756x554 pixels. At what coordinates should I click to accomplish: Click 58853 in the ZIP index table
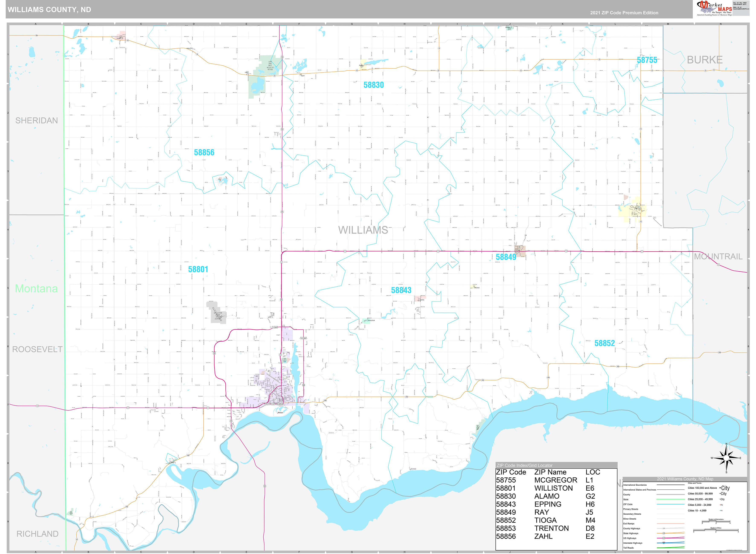tap(506, 528)
